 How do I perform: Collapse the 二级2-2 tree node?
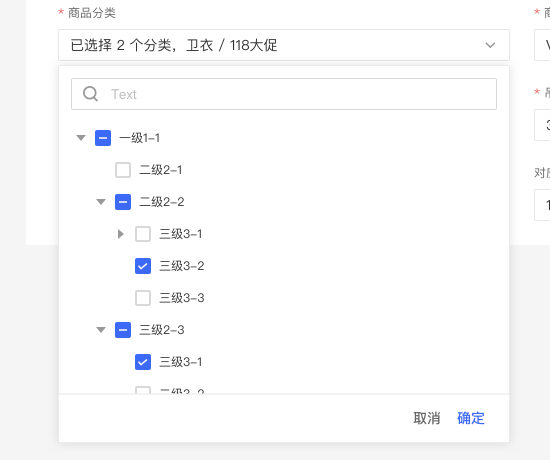(x=101, y=202)
